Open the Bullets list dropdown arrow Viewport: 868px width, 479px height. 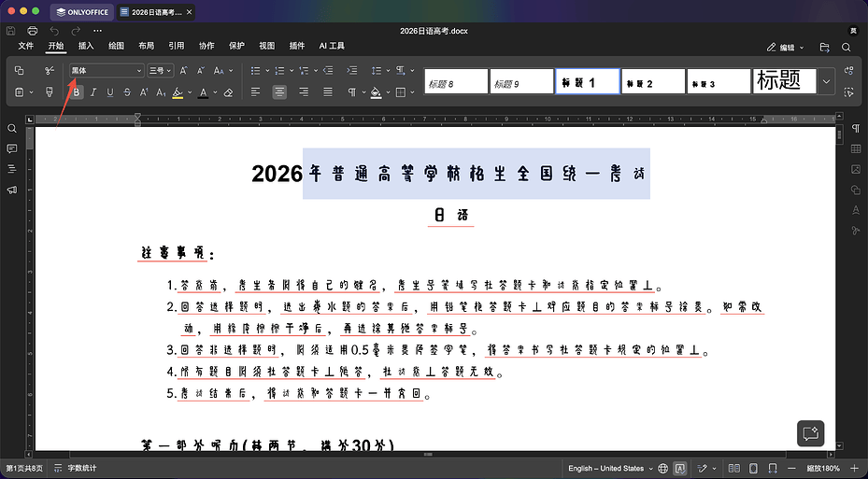click(x=267, y=70)
